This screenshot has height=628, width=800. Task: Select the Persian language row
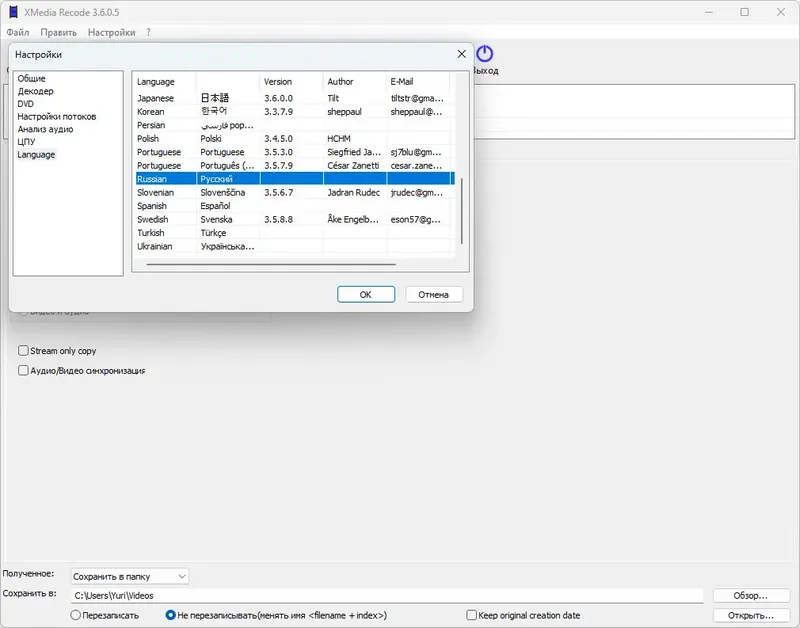(295, 125)
